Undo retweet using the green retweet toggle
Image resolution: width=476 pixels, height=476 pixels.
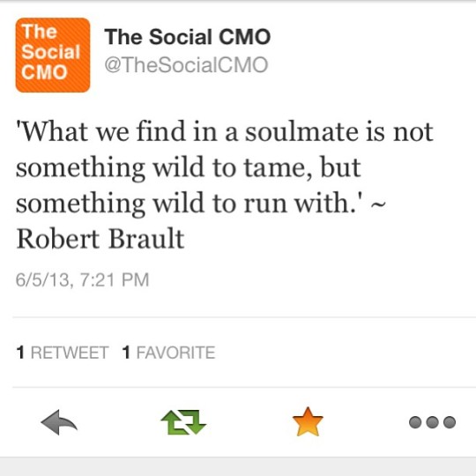click(x=183, y=422)
